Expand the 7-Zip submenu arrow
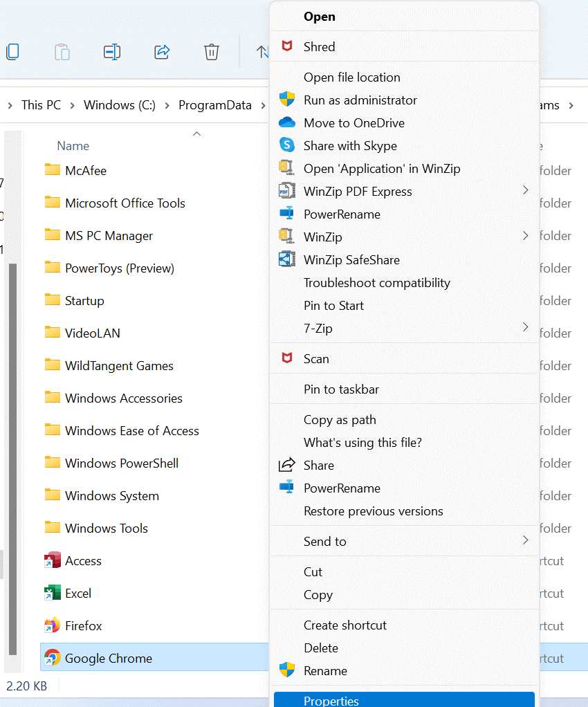Image resolution: width=588 pixels, height=707 pixels. click(x=525, y=327)
